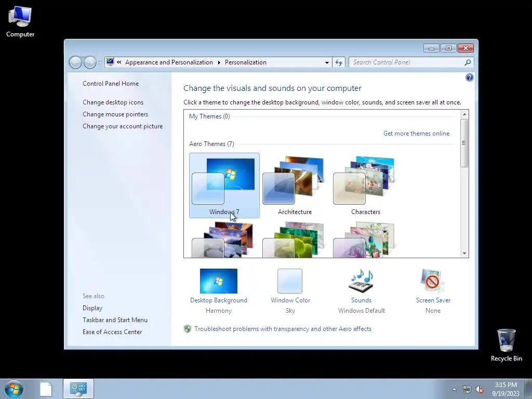Click Aero Themes (7) group header
Image resolution: width=532 pixels, height=399 pixels.
point(212,144)
